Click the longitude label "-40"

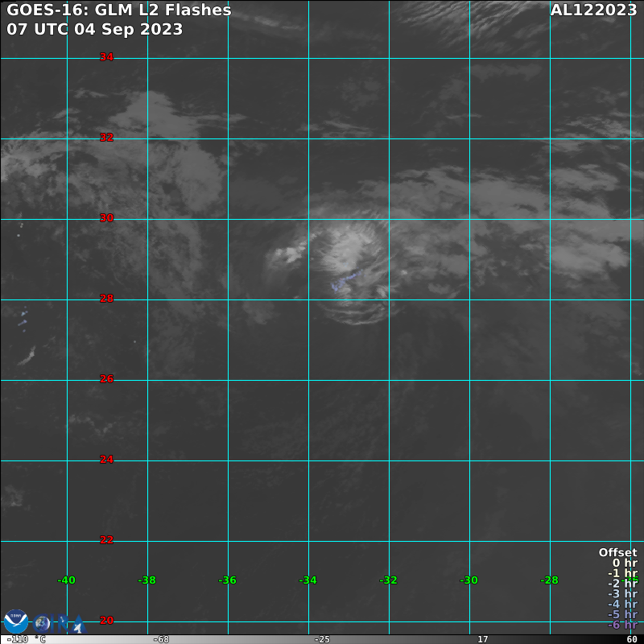[x=66, y=580]
